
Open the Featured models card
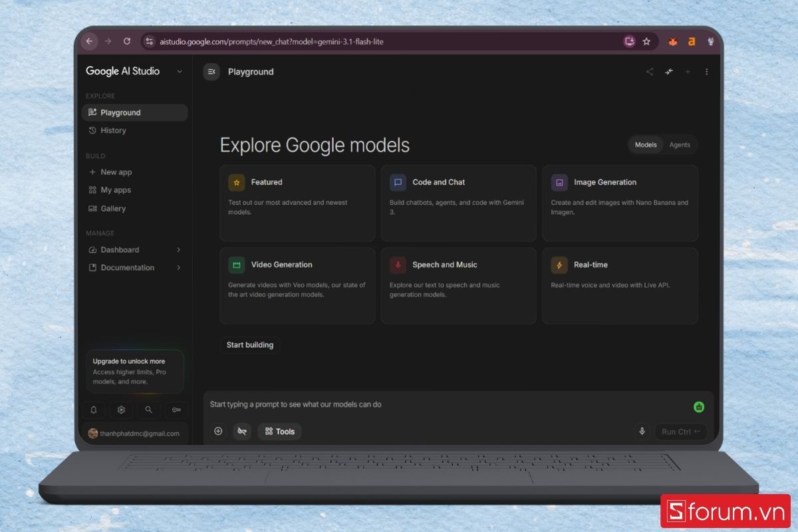(297, 203)
